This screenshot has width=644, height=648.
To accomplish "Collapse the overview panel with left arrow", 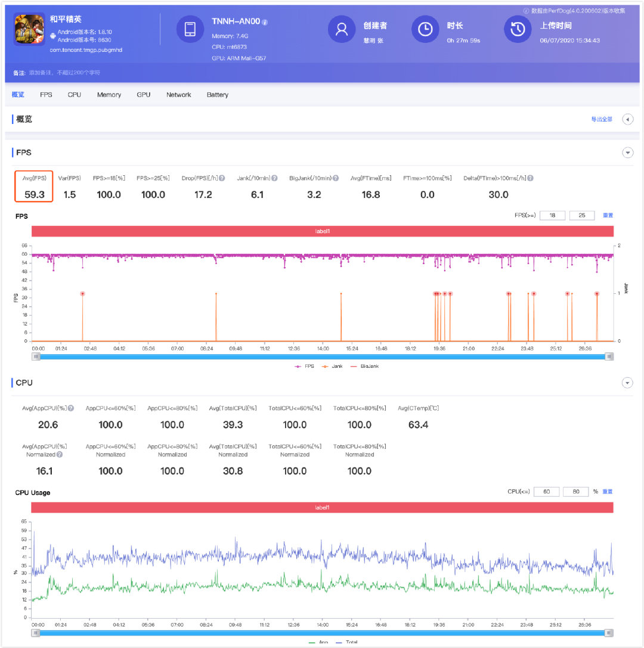I will pyautogui.click(x=627, y=119).
